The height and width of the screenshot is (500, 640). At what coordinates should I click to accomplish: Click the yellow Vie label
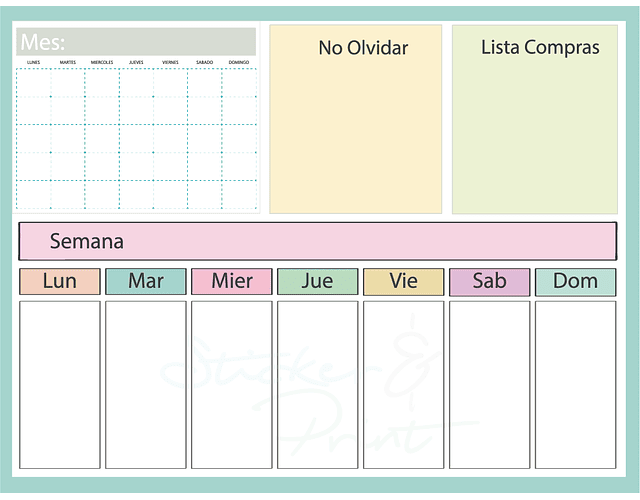(403, 281)
